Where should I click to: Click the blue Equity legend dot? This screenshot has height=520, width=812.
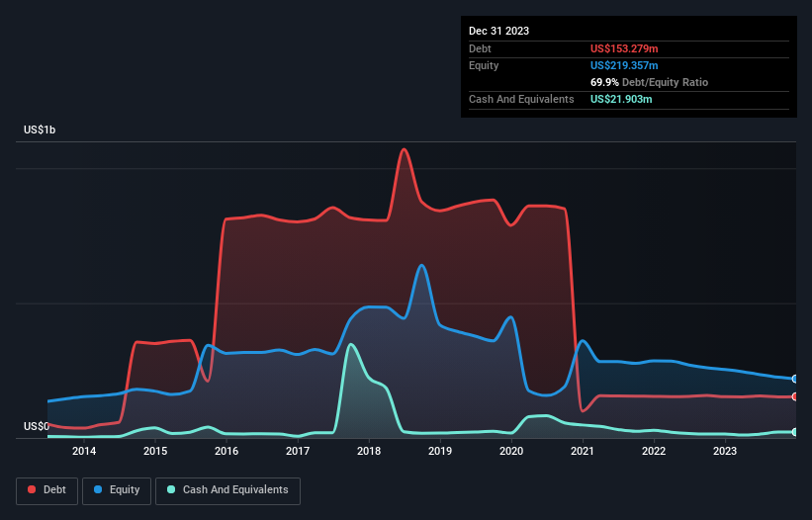pyautogui.click(x=98, y=489)
